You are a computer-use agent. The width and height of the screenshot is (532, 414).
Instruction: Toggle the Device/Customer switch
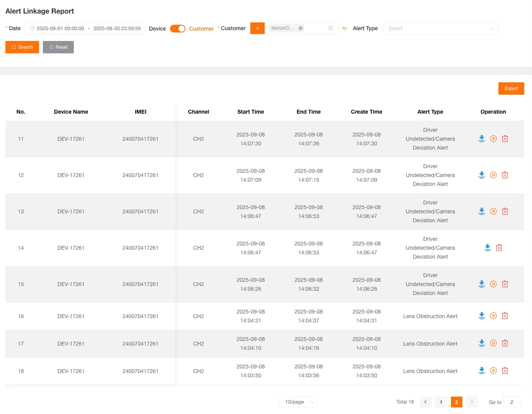click(178, 29)
